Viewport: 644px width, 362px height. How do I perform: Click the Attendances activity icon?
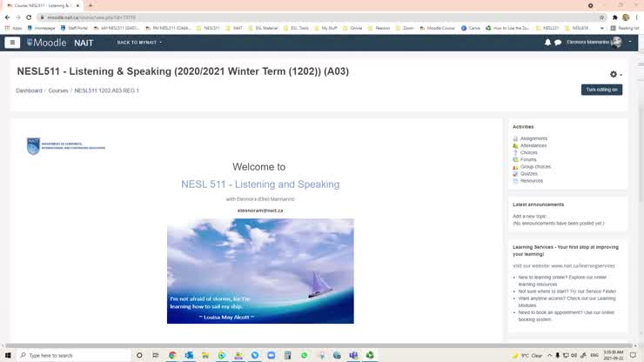coord(515,145)
